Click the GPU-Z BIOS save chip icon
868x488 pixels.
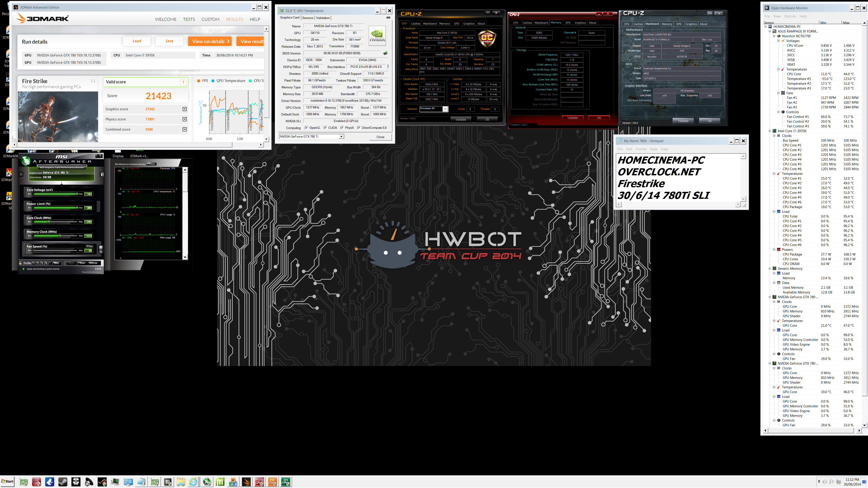pyautogui.click(x=385, y=53)
